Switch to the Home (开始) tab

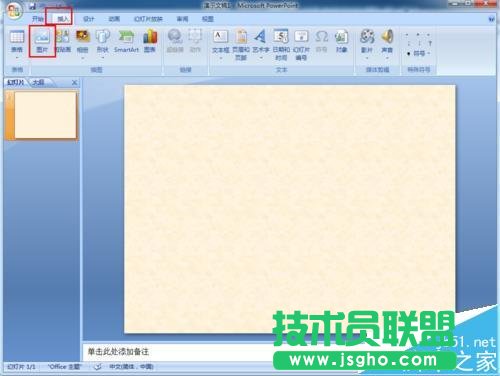pos(38,19)
